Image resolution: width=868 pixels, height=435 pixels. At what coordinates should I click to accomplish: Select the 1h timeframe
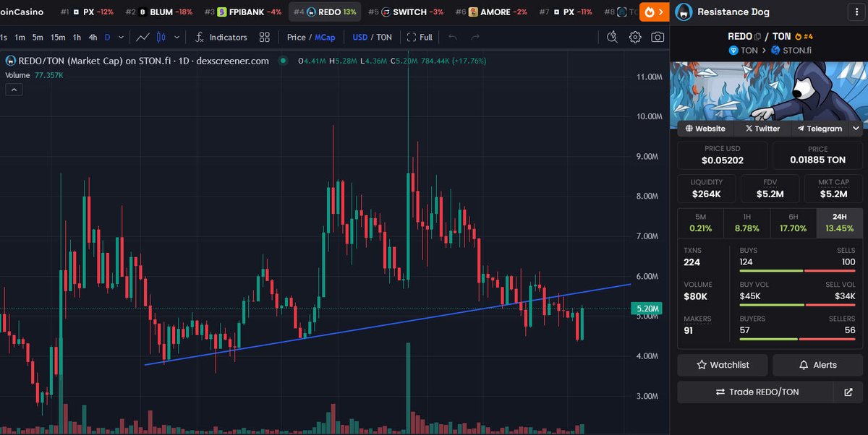tap(76, 37)
